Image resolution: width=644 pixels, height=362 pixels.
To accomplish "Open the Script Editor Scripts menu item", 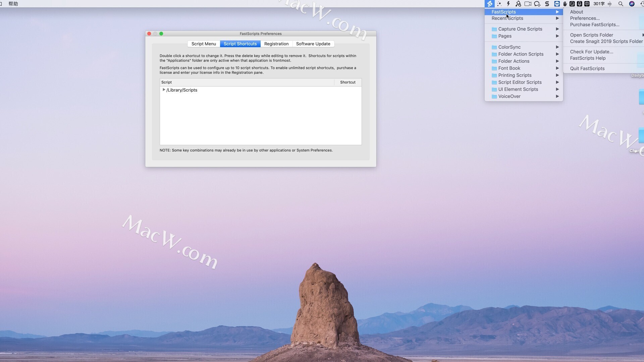I will (x=524, y=82).
